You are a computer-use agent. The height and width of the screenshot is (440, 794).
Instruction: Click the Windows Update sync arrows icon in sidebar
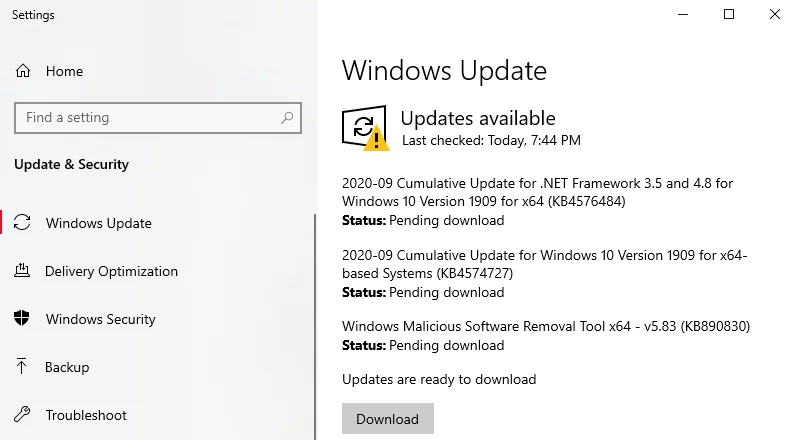click(x=22, y=222)
